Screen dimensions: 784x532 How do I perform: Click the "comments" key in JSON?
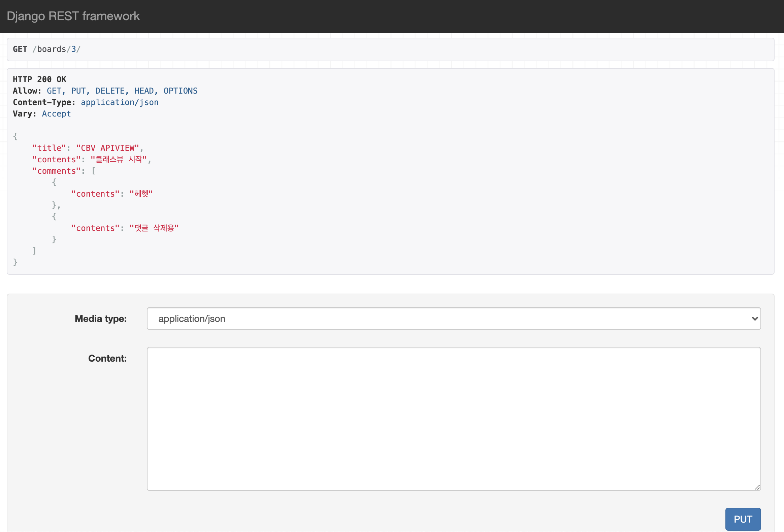[56, 171]
